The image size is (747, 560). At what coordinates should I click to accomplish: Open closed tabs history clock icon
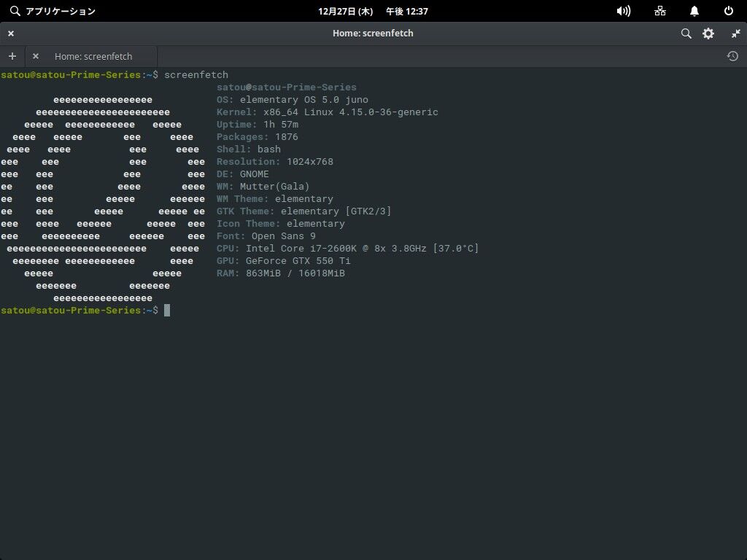(x=732, y=56)
